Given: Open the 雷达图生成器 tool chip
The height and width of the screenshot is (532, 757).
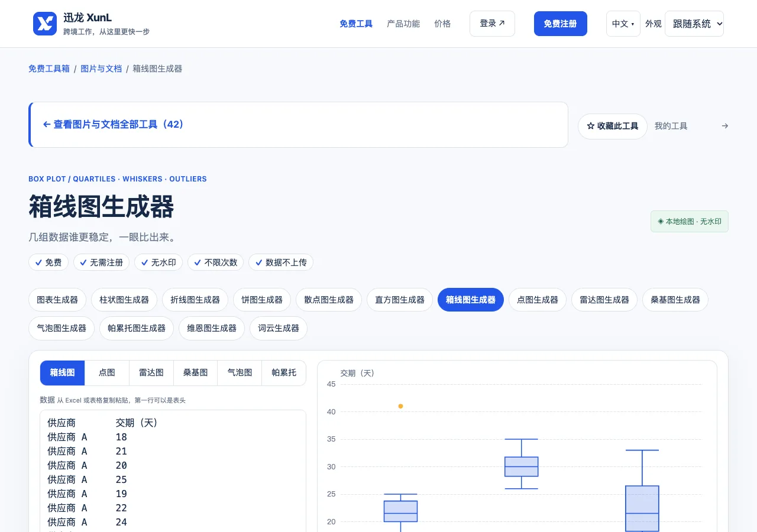Looking at the screenshot, I should click(x=604, y=300).
